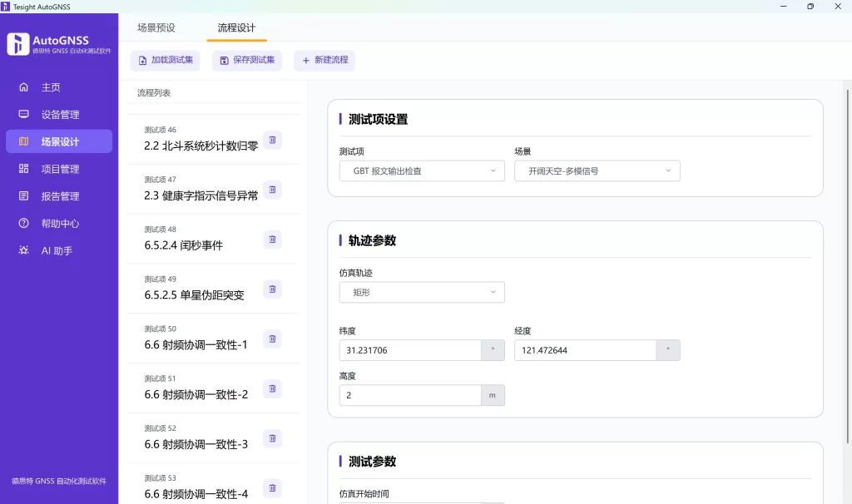Select flow item 6.6 射频协调一致性-3
The height and width of the screenshot is (504, 852).
tap(212, 437)
